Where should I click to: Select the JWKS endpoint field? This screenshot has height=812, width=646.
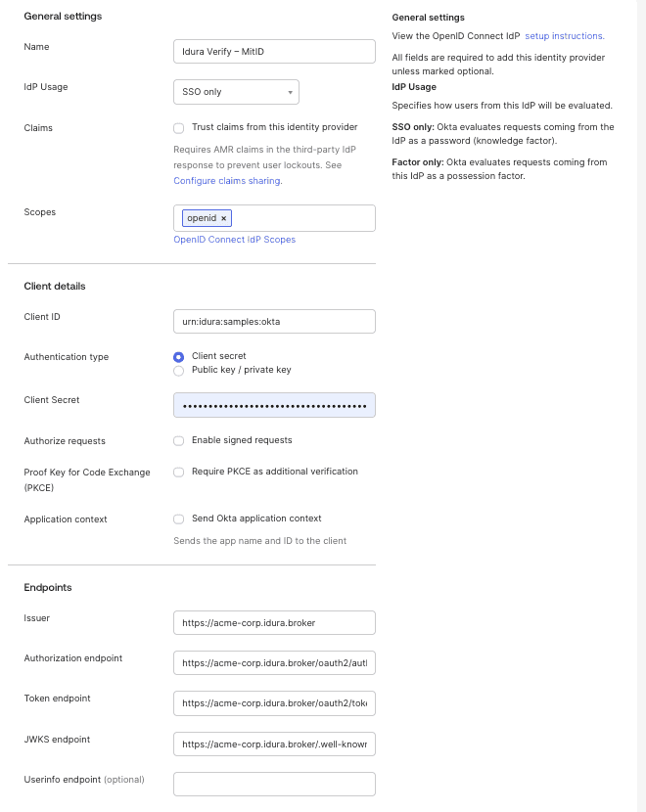point(274,744)
